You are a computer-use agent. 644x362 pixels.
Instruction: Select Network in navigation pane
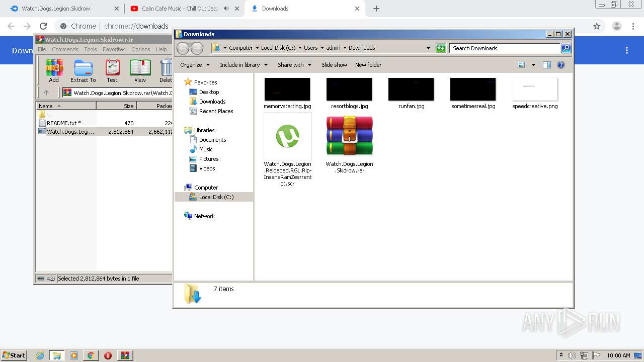click(204, 216)
